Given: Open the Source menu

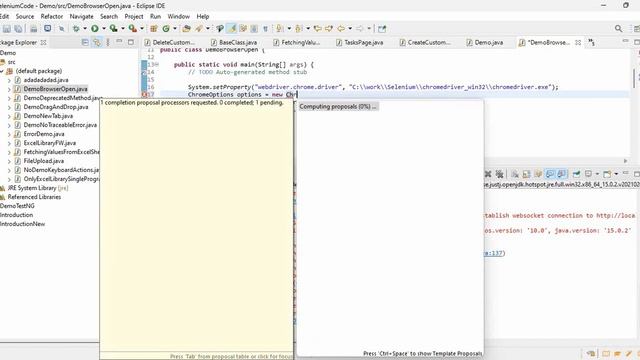Looking at the screenshot, I should tap(25, 16).
